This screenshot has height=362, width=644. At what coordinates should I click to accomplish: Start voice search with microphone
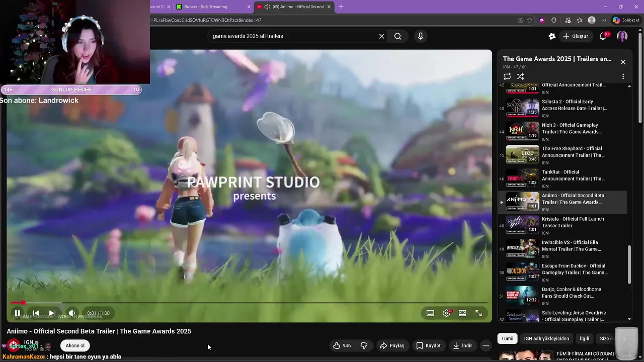click(x=421, y=36)
